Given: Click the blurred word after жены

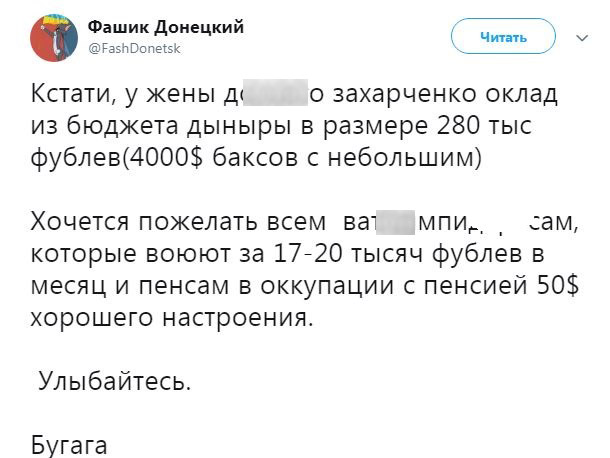Looking at the screenshot, I should [264, 97].
